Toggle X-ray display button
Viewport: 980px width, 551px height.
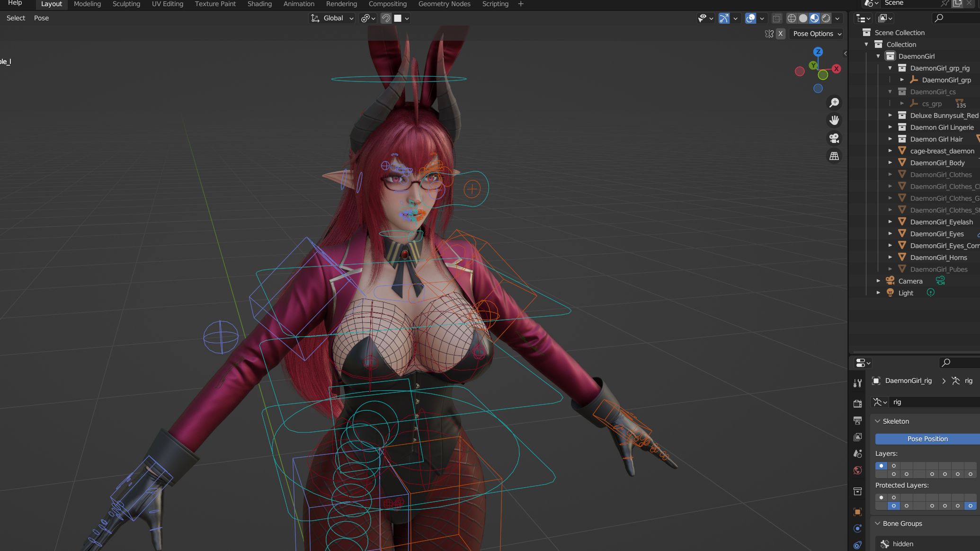(x=776, y=18)
